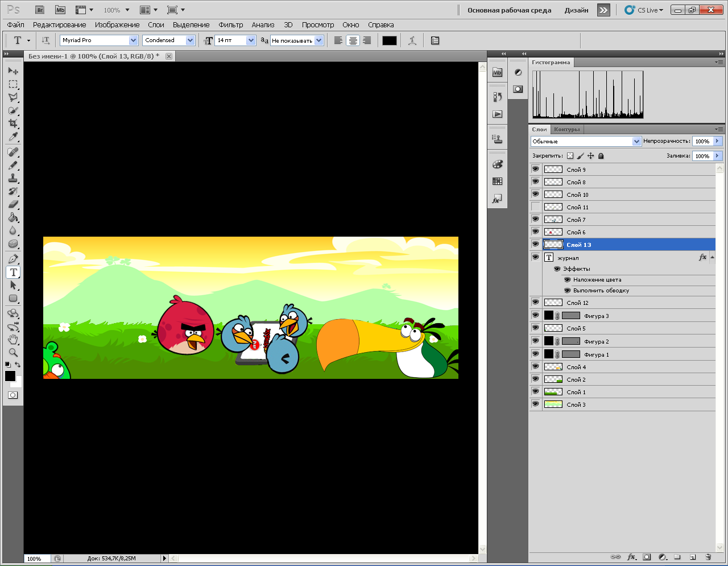Click the Add layer mask icon
The height and width of the screenshot is (566, 728).
[x=647, y=557]
